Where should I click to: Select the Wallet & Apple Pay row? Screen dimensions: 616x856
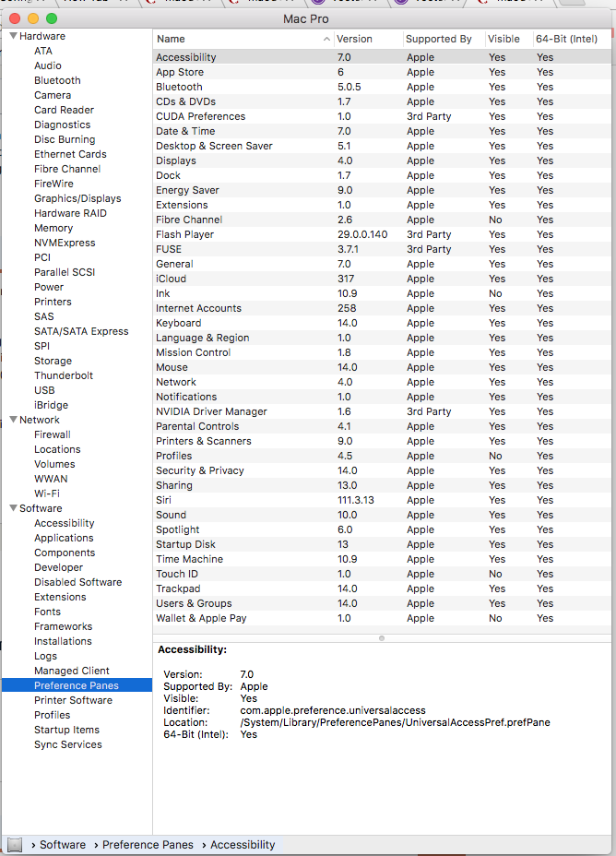tap(382, 618)
